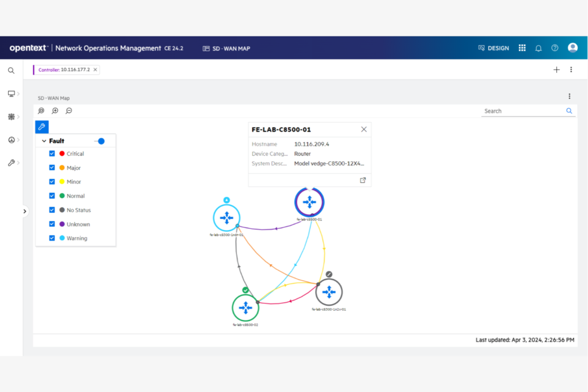Image resolution: width=588 pixels, height=392 pixels.
Task: Open the filter bar kebab menu
Action: (x=571, y=70)
